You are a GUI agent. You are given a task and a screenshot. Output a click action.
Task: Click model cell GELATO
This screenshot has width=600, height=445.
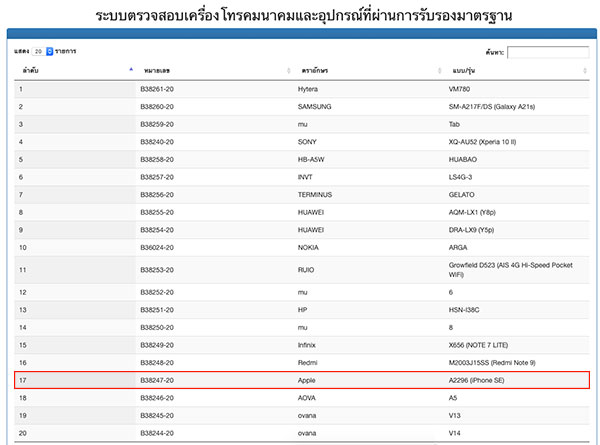click(x=461, y=195)
